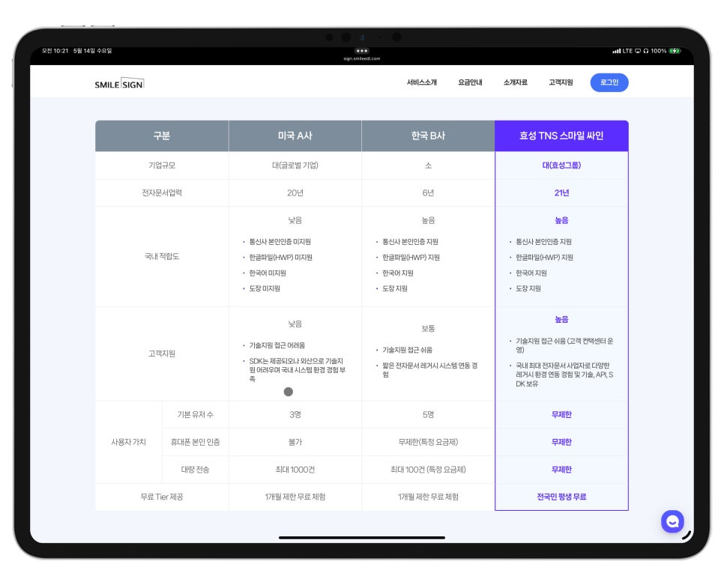This screenshot has height=588, width=724.
Task: Tap the three-dot multitasking indicator
Action: [361, 51]
